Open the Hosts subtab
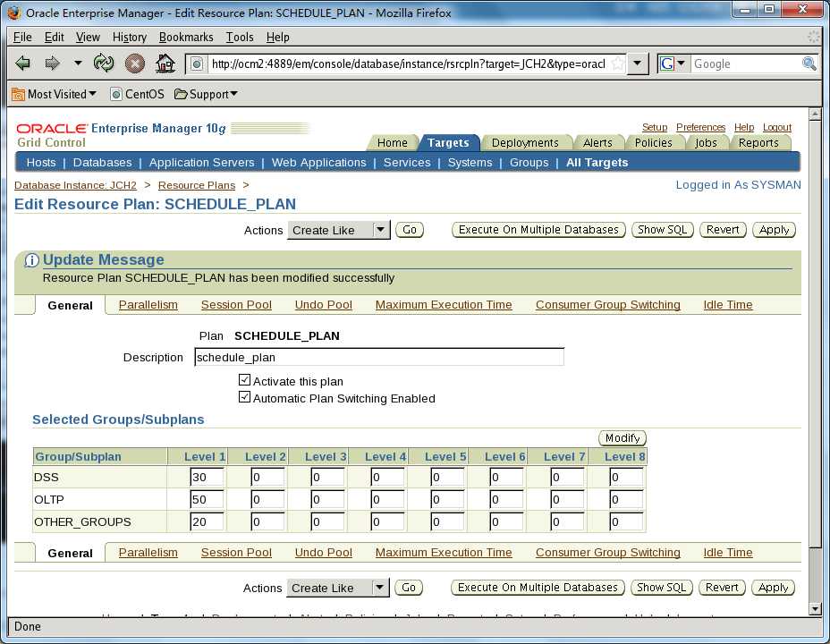The width and height of the screenshot is (830, 644). tap(41, 163)
